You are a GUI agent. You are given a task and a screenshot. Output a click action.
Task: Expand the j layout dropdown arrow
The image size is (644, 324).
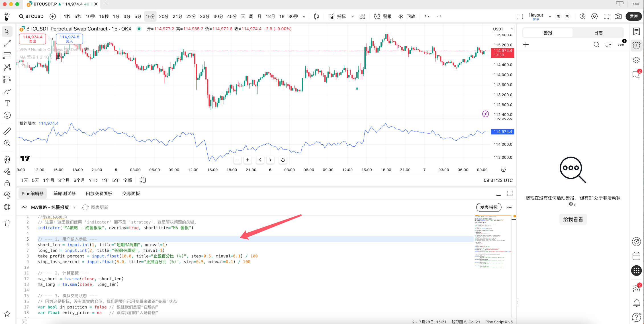[550, 17]
